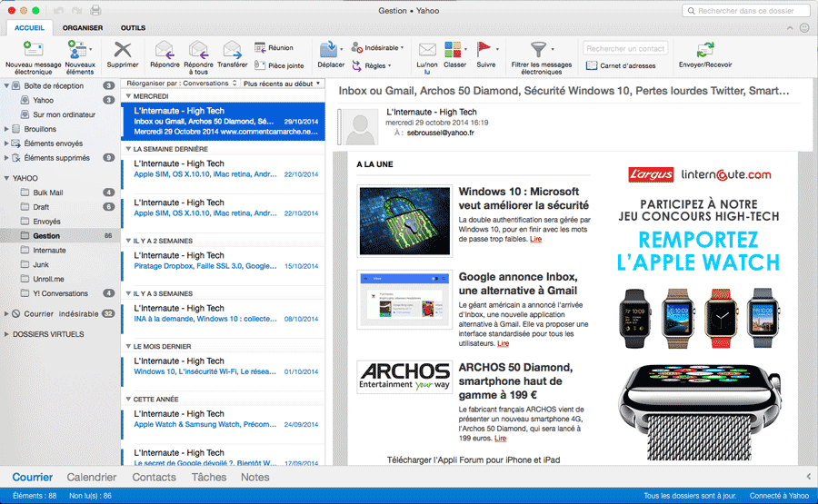Collapse the ribbon with the chevron icon
This screenshot has height=504, width=818.
click(790, 27)
